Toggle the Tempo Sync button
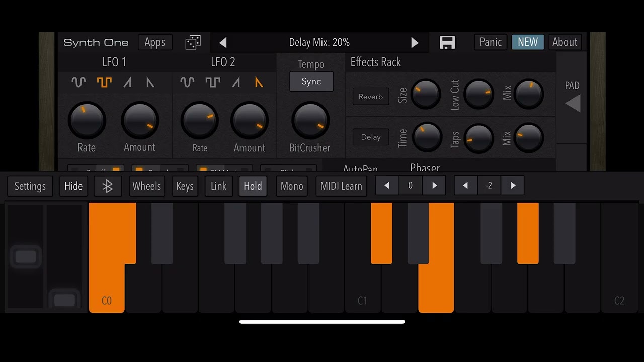 pos(311,81)
